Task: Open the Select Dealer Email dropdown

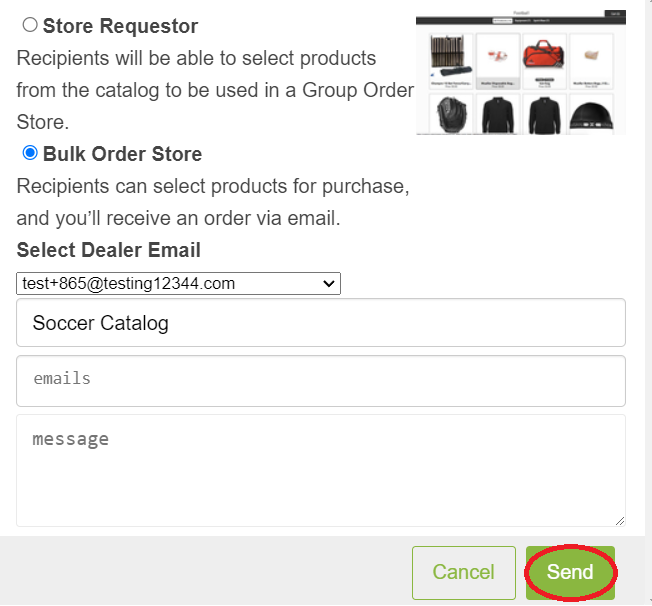Action: (x=178, y=284)
